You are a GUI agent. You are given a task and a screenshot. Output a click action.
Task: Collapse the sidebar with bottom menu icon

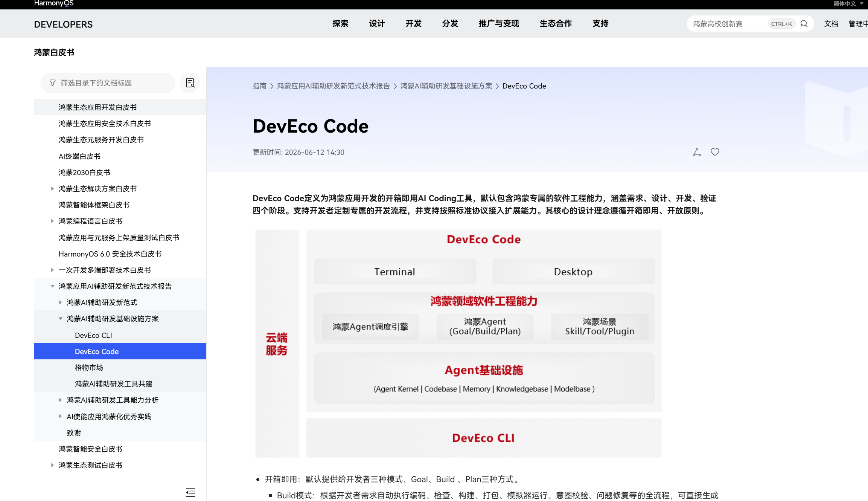click(x=190, y=492)
